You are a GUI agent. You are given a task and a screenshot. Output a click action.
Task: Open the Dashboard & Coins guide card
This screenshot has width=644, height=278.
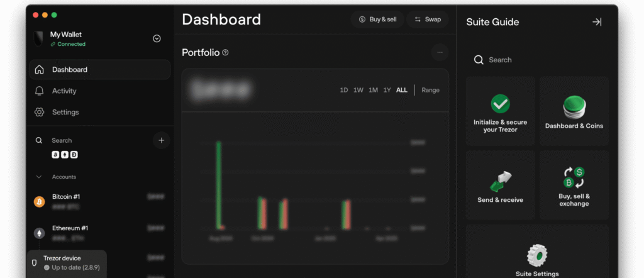[574, 111]
